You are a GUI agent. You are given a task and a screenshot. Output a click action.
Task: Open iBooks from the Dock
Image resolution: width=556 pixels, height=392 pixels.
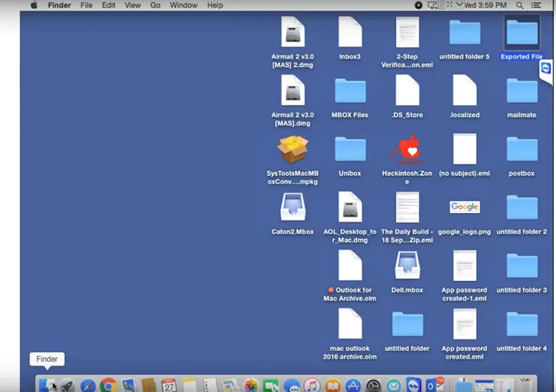tap(333, 385)
